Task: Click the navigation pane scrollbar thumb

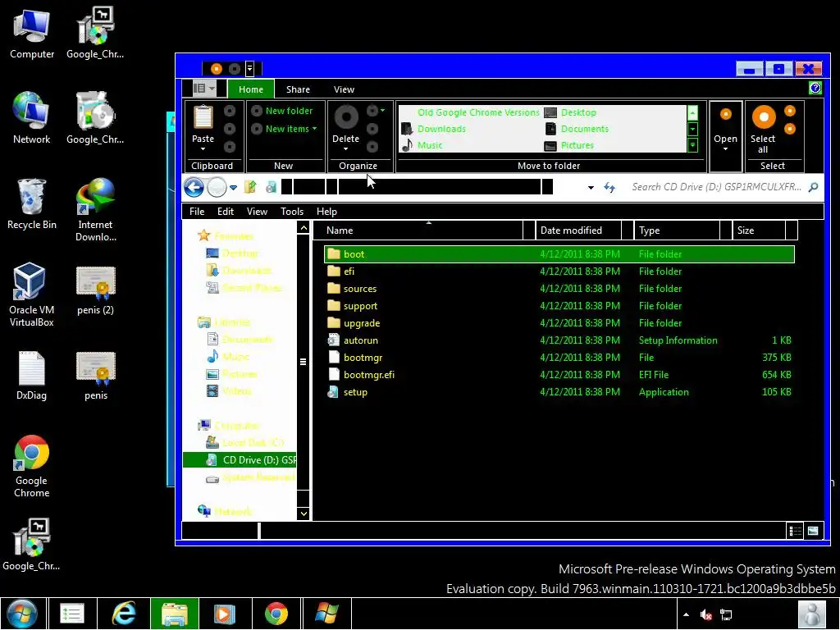Action: [304, 362]
